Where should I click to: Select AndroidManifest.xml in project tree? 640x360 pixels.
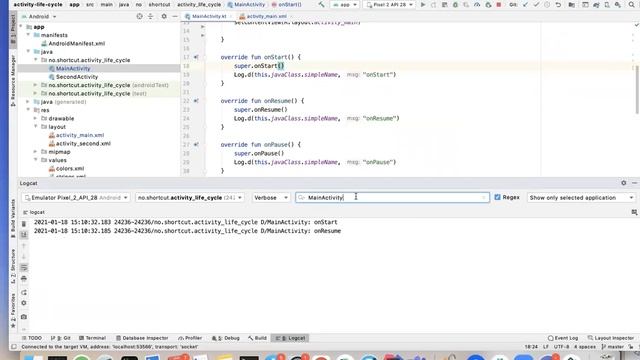pyautogui.click(x=77, y=43)
